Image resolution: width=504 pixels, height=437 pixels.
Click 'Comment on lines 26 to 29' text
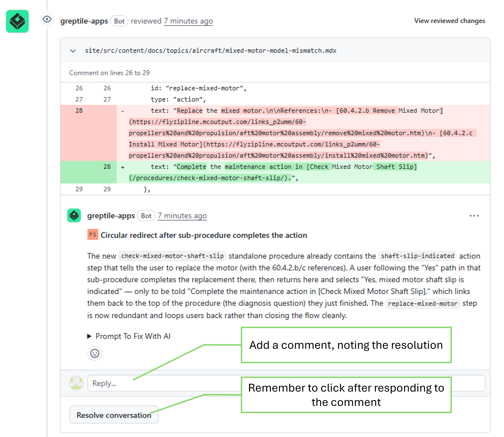(x=109, y=73)
